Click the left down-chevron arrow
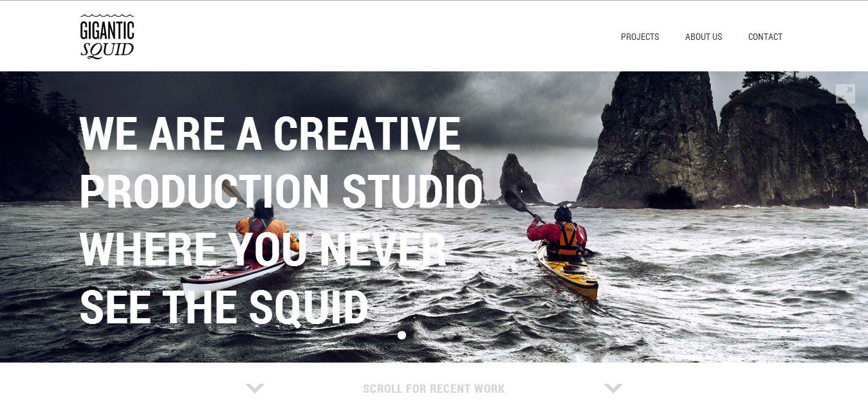Viewport: 868px width, 414px height. tap(255, 388)
